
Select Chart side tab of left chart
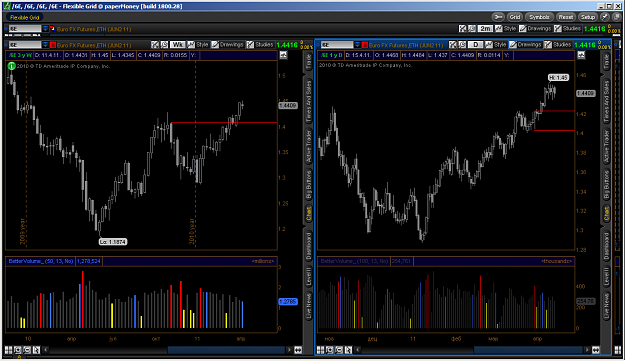point(309,214)
